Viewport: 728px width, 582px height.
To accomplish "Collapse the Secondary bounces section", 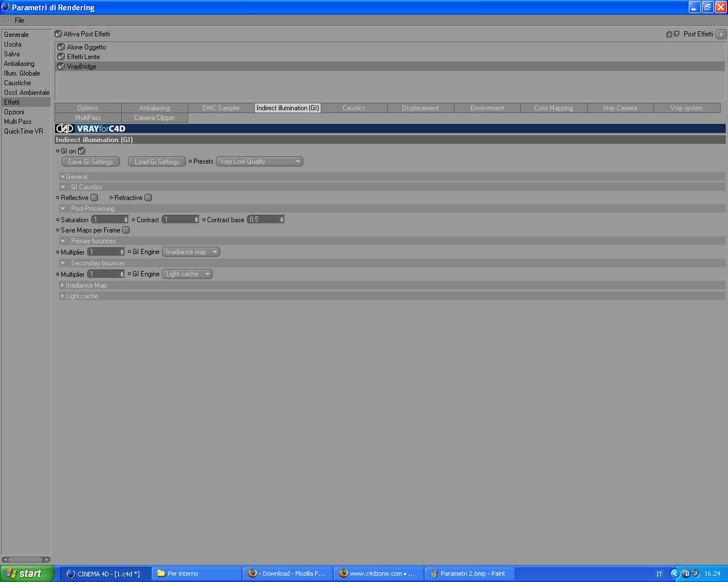I will point(63,263).
